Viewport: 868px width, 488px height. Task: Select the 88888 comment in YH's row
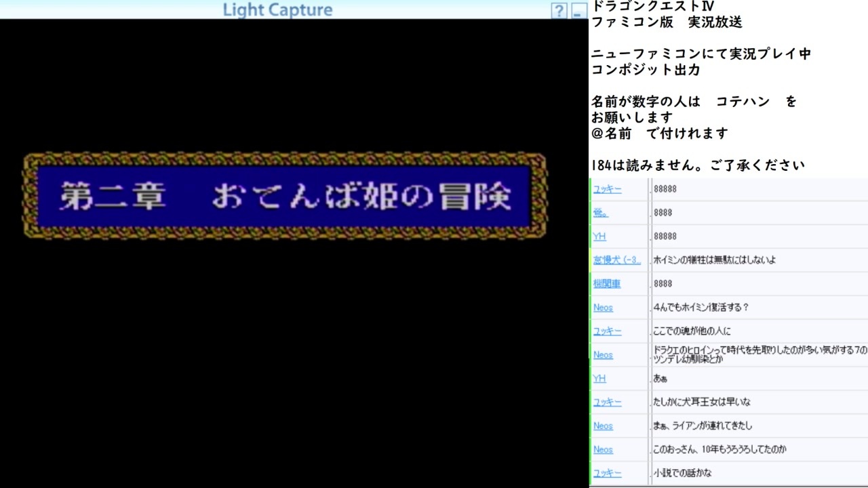coord(665,237)
